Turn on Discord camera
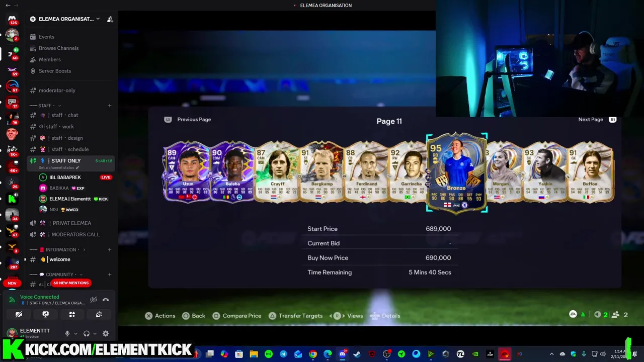Viewport: 644px width, 362px height. 19,314
